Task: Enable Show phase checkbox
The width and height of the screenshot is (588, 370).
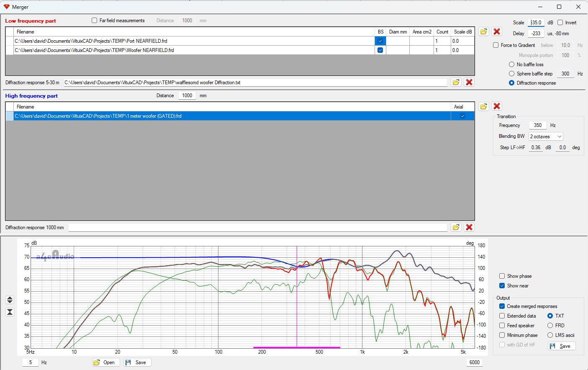Action: tap(502, 276)
